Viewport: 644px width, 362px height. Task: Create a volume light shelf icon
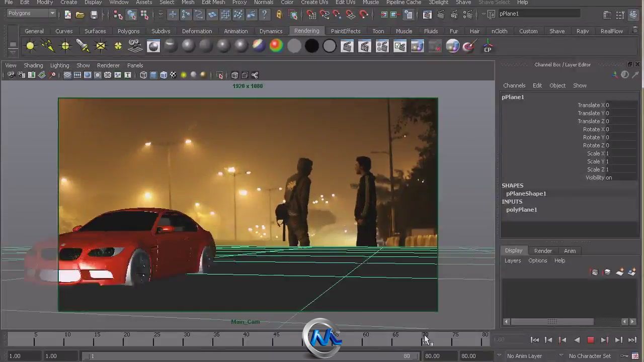coord(118,46)
